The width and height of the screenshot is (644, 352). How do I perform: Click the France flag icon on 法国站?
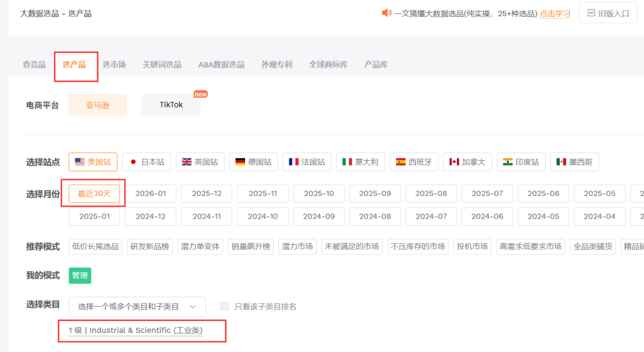[x=293, y=161]
